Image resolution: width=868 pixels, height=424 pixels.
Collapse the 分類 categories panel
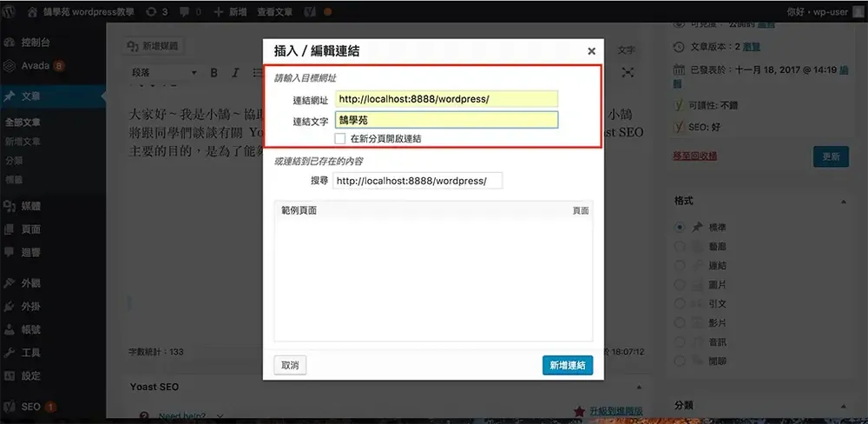[843, 406]
